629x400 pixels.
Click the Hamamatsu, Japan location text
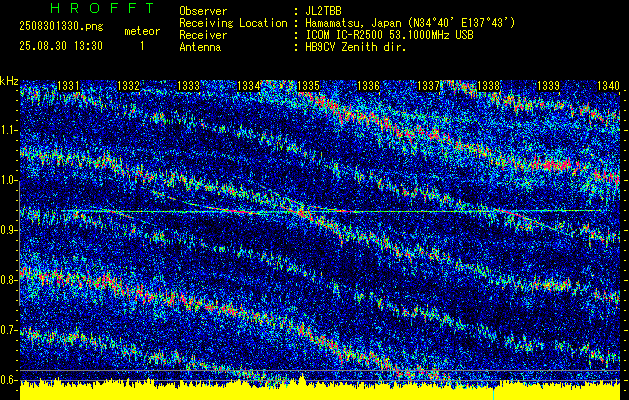pos(410,23)
